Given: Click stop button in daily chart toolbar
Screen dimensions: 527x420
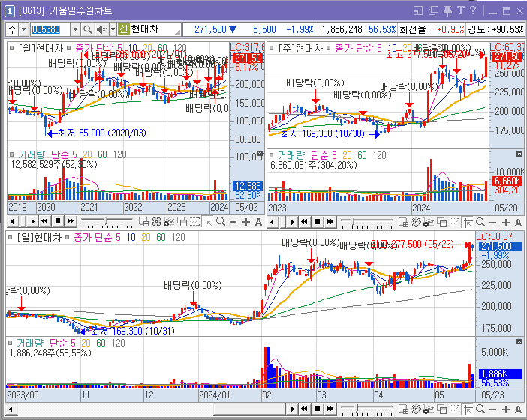Looking at the screenshot, I should [x=318, y=409].
